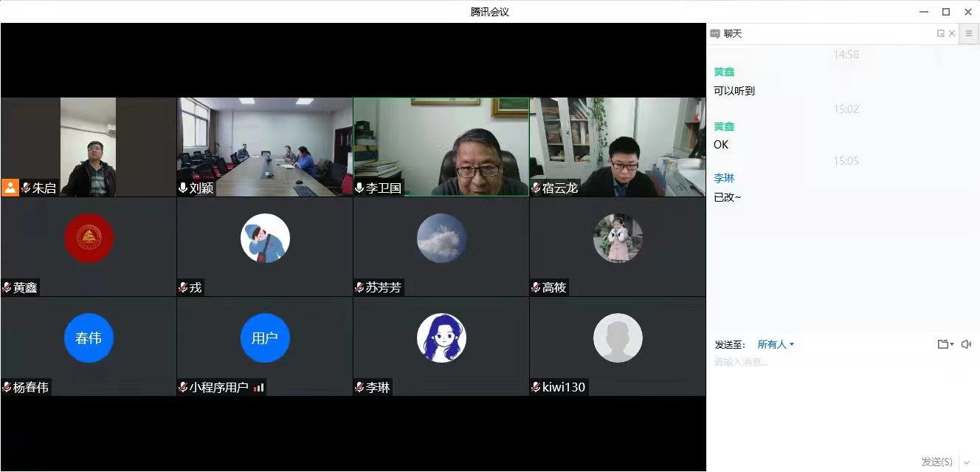Click sender name 李琳 in chat
This screenshot has height=472, width=980.
(724, 178)
